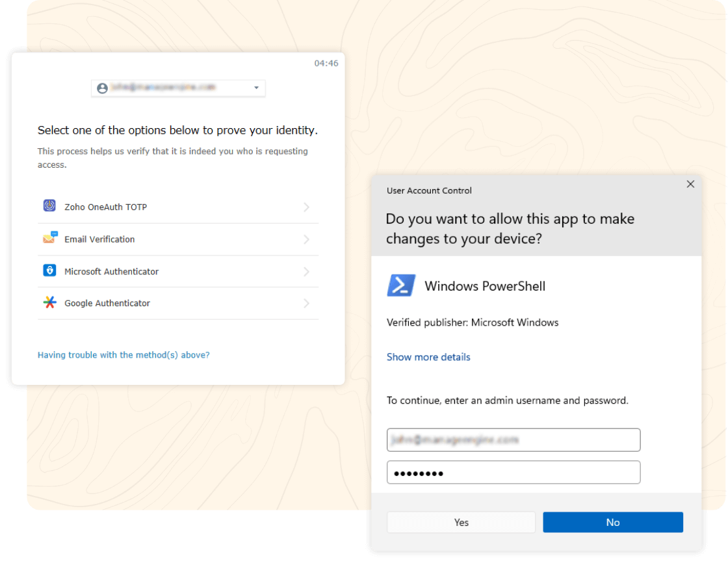The image size is (728, 563).
Task: Click the Google Authenticator asterisk icon
Action: coord(49,303)
